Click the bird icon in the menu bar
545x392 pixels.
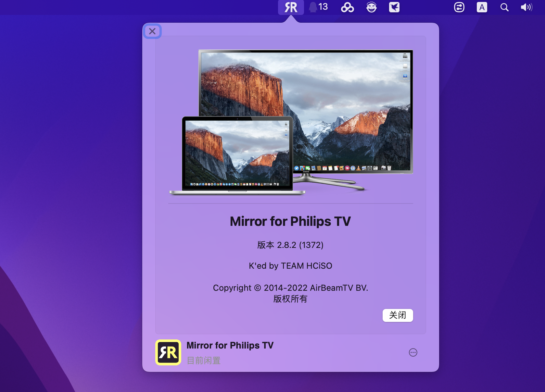tap(394, 7)
